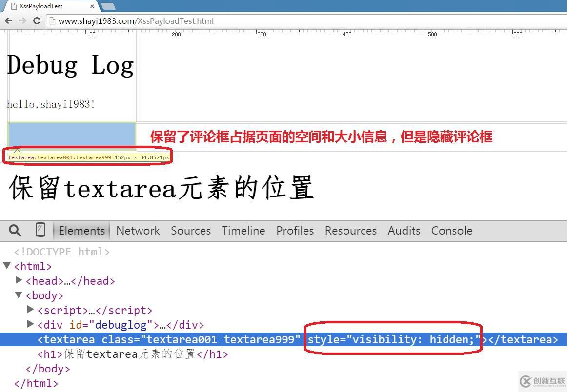Screen dimensions: 567x392
Task: Click the address bar URL field
Action: [307, 21]
